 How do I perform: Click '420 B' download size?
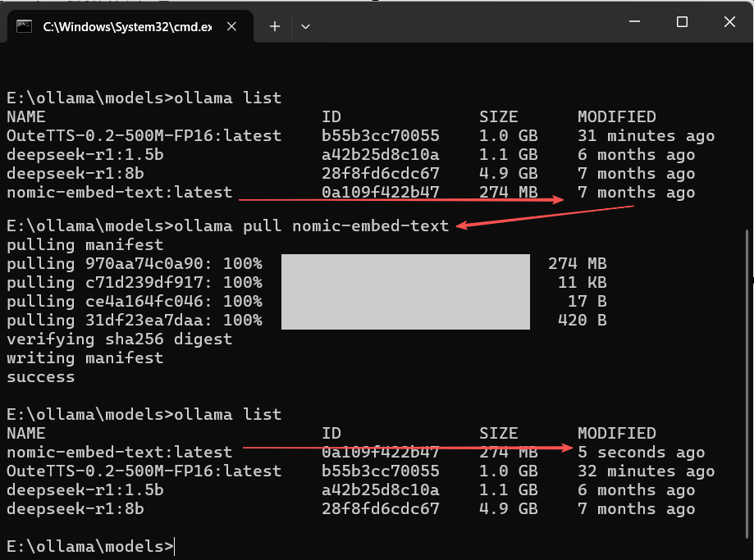[583, 320]
